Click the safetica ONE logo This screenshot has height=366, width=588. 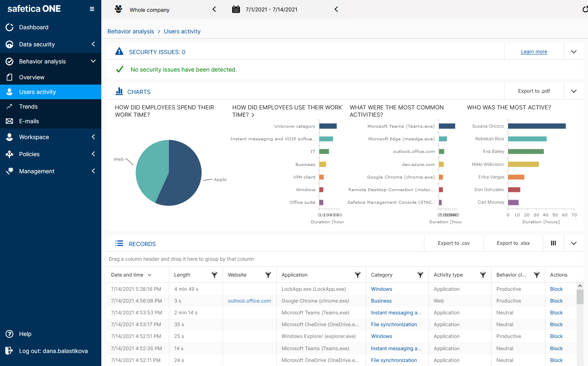point(34,9)
